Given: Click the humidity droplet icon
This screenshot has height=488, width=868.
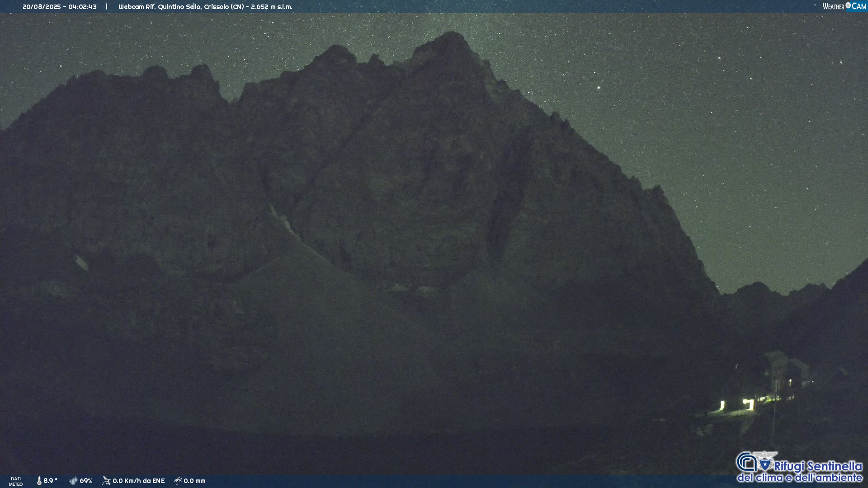Looking at the screenshot, I should (x=73, y=481).
